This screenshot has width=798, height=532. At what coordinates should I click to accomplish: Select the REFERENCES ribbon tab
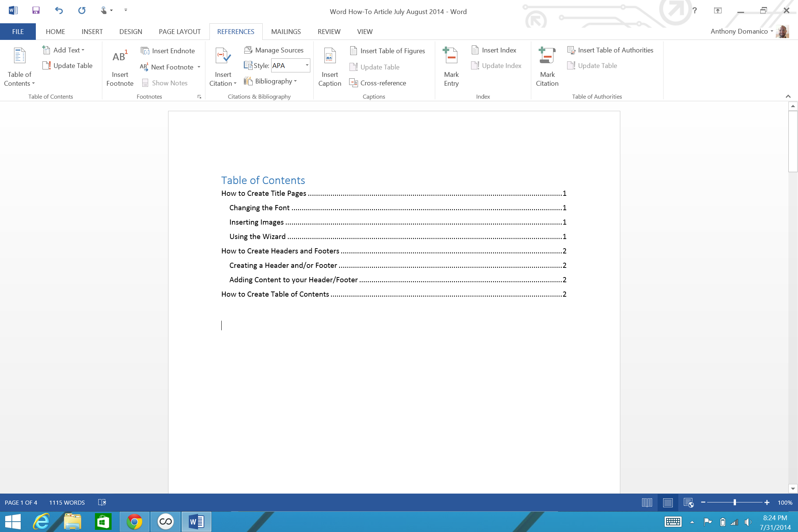(236, 31)
